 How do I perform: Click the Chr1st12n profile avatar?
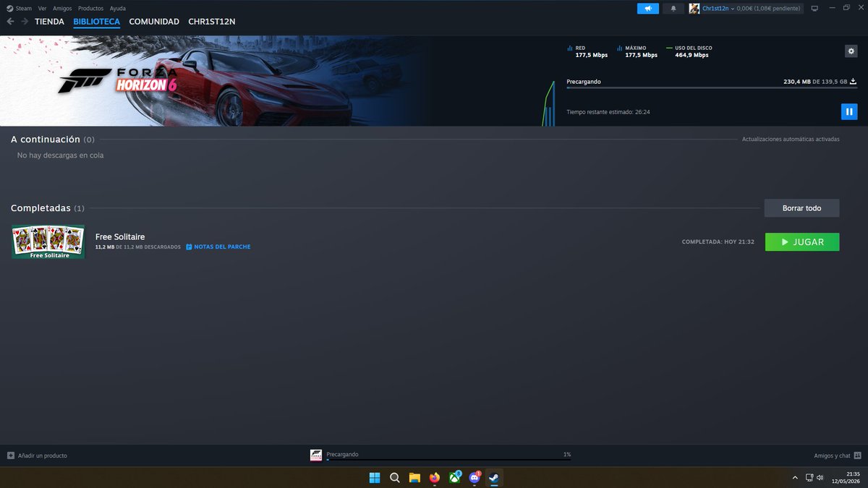coord(694,9)
